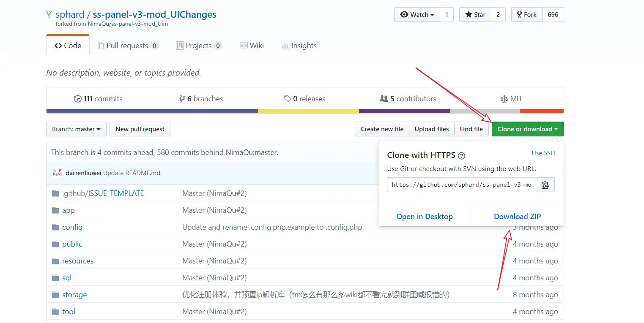Visit the NimaQu/ss-panel-v3-mod_Uim parent repository
The width and height of the screenshot is (644, 323).
point(128,24)
